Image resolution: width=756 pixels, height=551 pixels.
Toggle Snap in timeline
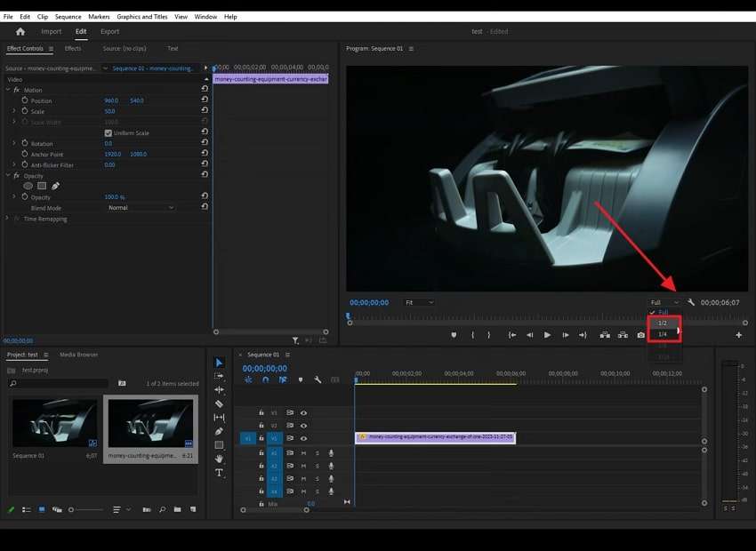(x=266, y=379)
